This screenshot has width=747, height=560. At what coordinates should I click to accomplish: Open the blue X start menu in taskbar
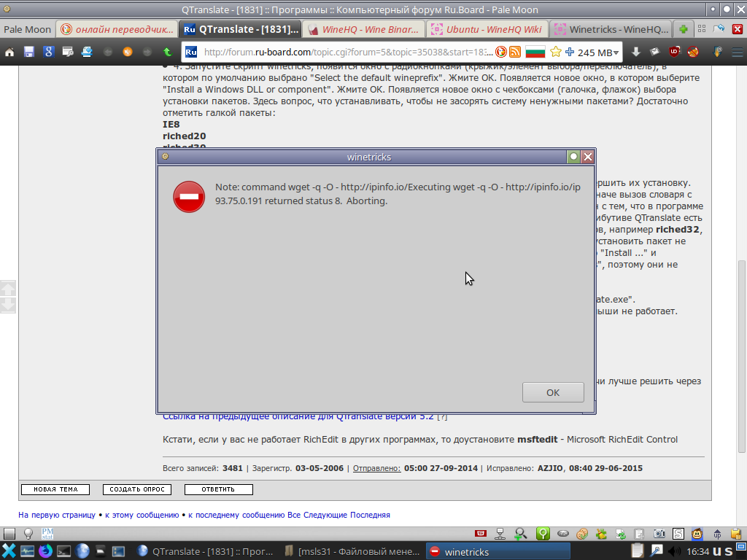pyautogui.click(x=9, y=551)
